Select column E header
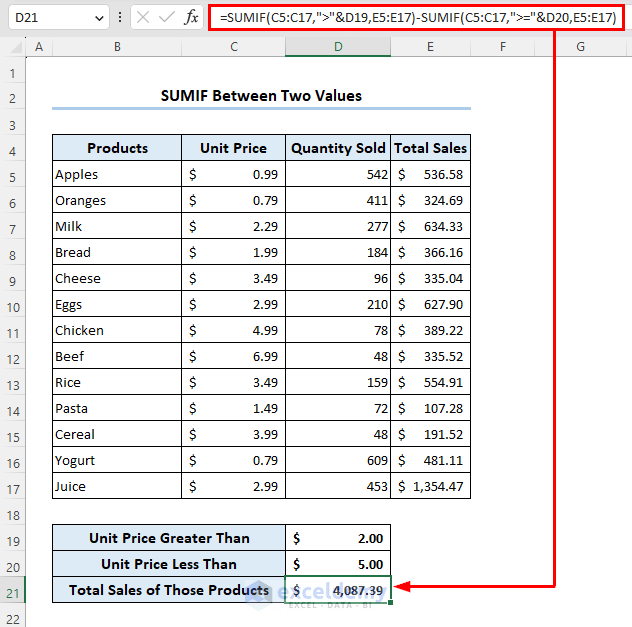The image size is (632, 627). click(x=430, y=47)
